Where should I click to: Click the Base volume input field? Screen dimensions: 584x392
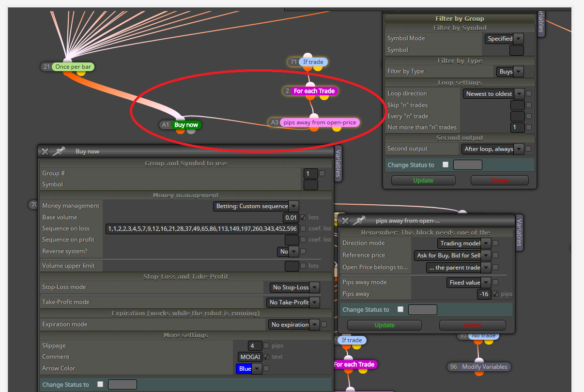pos(291,218)
